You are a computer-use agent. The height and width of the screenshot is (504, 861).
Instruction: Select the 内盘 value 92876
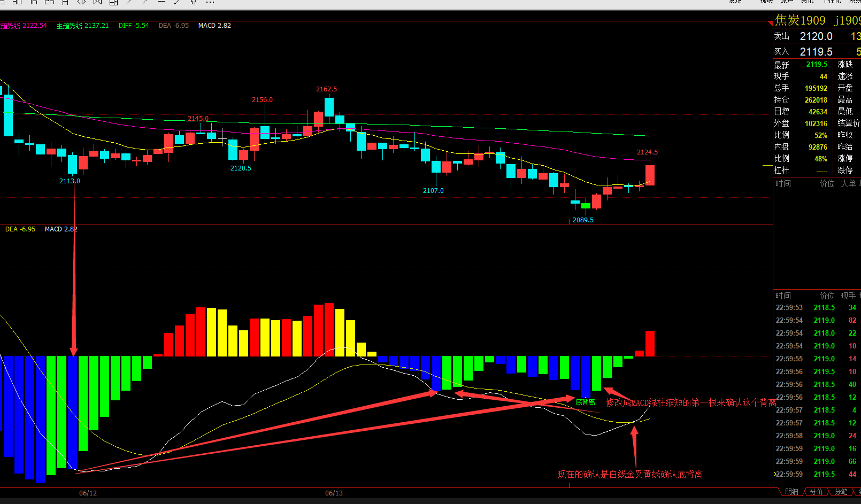click(818, 147)
